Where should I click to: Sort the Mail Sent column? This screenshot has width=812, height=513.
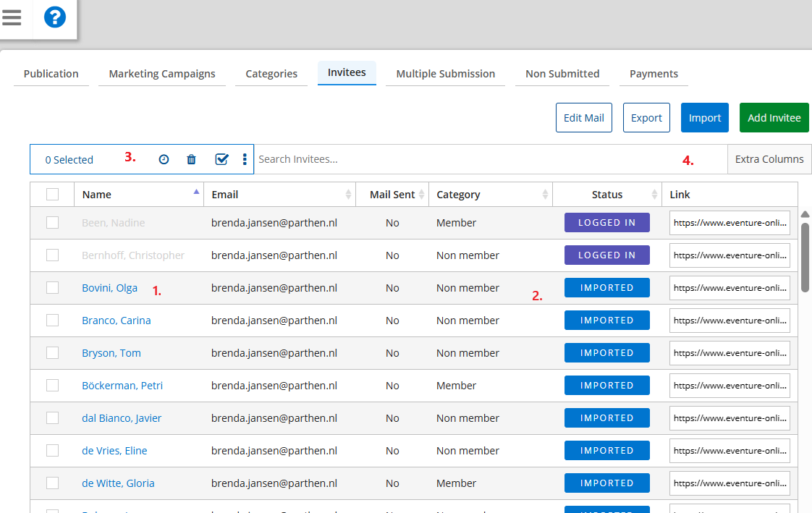point(421,195)
